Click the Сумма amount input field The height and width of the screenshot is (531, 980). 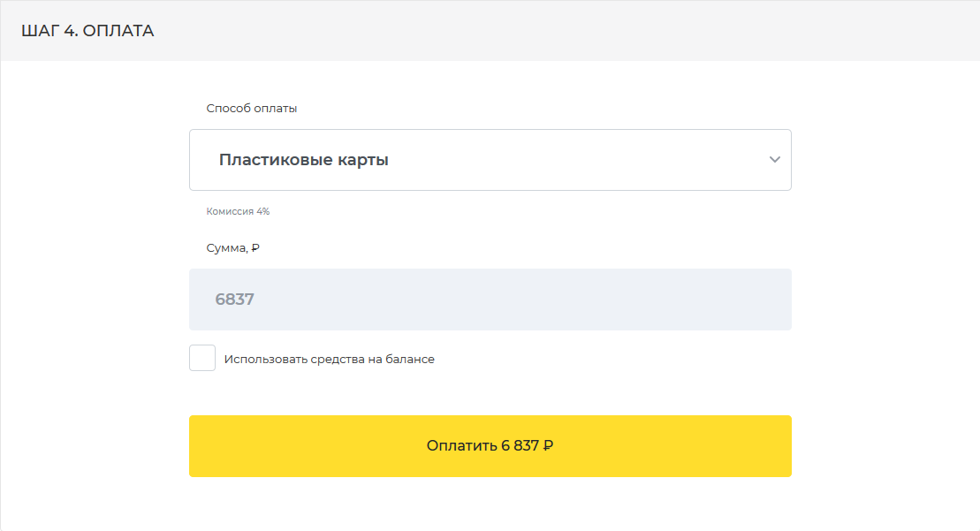tap(490, 300)
